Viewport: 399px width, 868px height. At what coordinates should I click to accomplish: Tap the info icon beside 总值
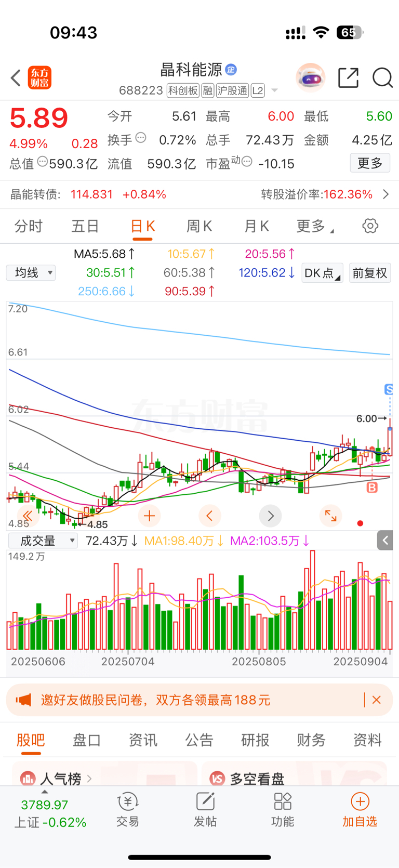pos(43,162)
